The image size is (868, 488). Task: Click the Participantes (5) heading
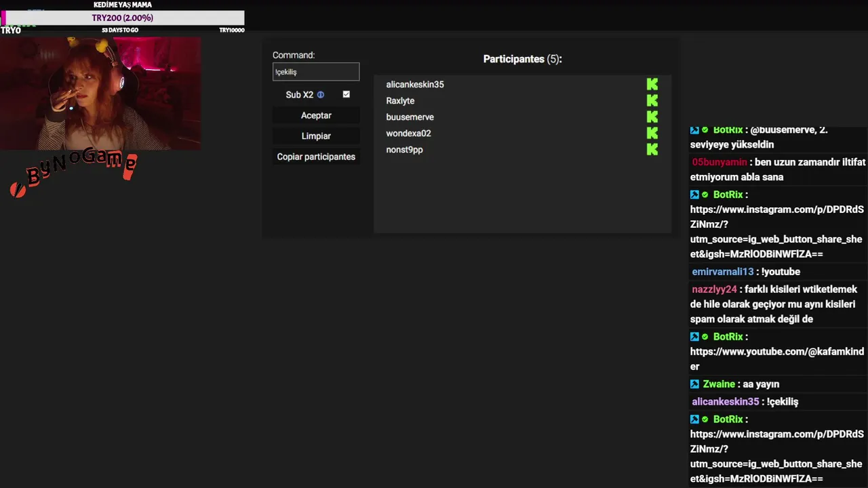(522, 59)
